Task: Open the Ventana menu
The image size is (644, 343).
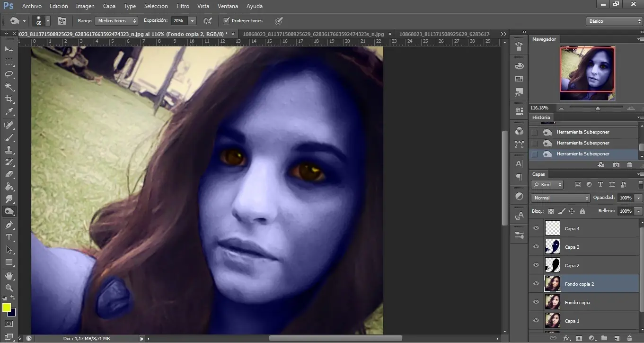Action: (x=228, y=6)
